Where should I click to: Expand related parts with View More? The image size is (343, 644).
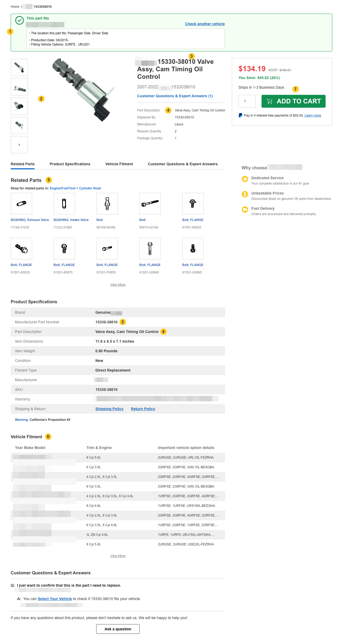pos(118,285)
